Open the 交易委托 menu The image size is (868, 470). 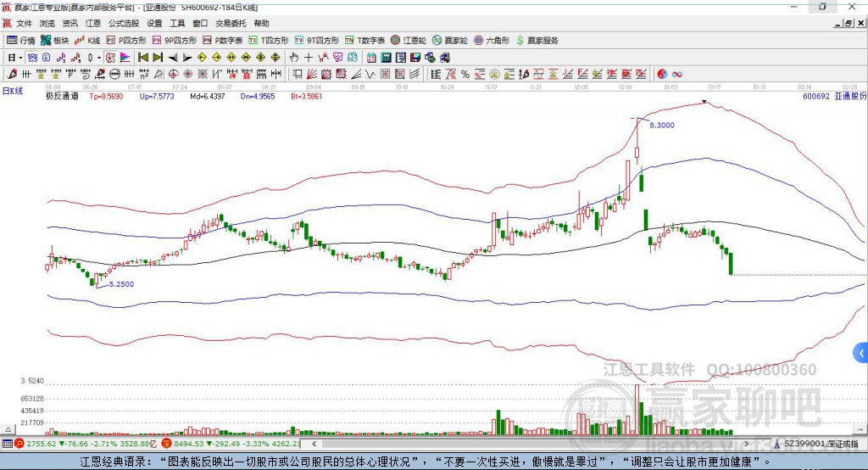[231, 24]
